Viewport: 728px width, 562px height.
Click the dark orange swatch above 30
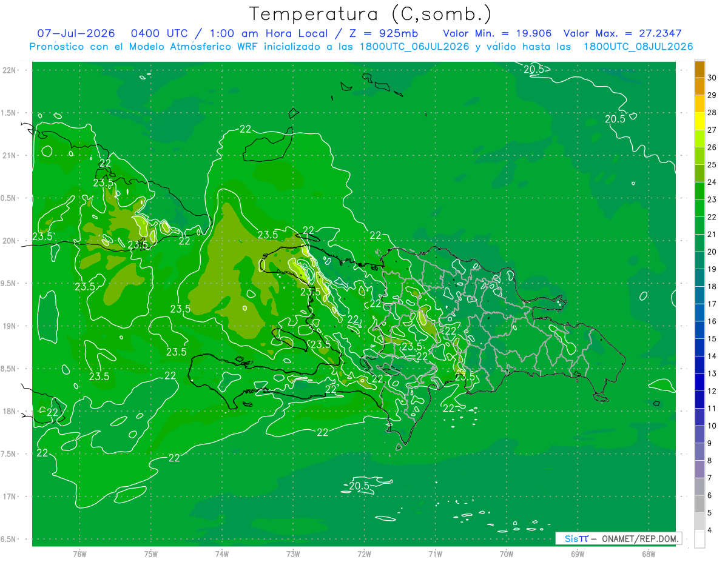point(699,69)
